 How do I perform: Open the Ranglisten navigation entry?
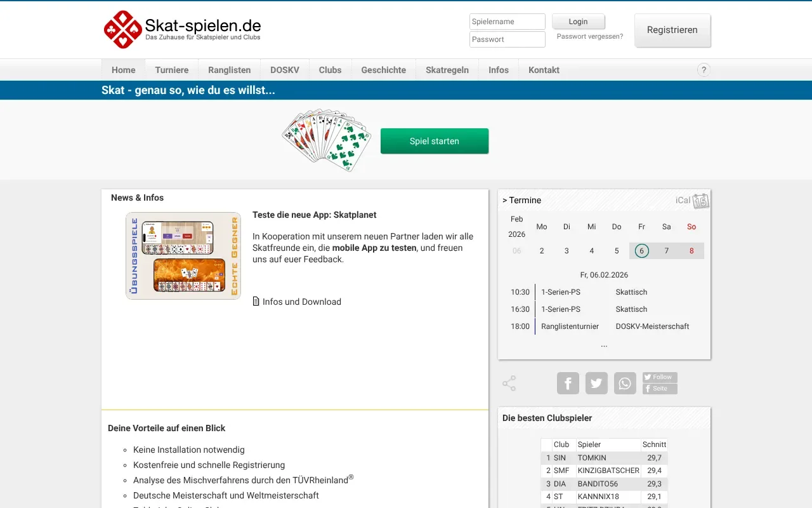[229, 70]
